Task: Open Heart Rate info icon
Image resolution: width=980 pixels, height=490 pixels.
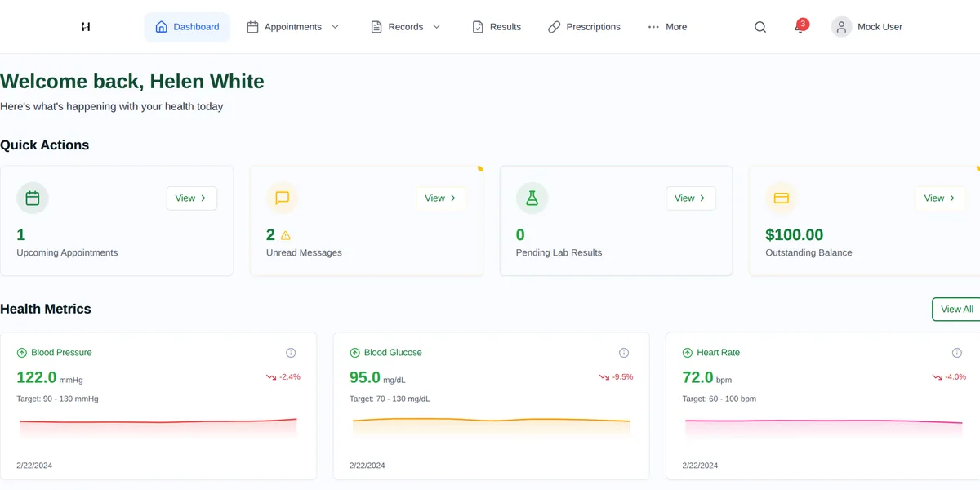Action: [x=957, y=353]
